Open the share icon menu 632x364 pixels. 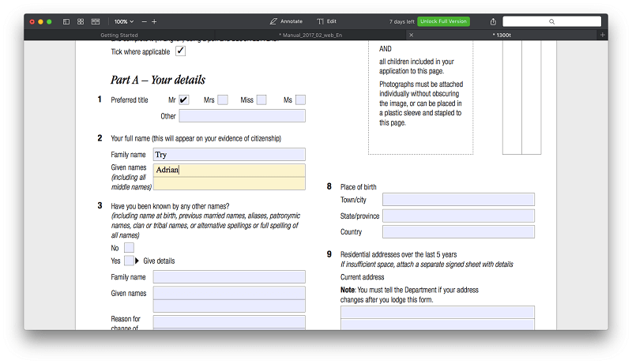coord(493,21)
